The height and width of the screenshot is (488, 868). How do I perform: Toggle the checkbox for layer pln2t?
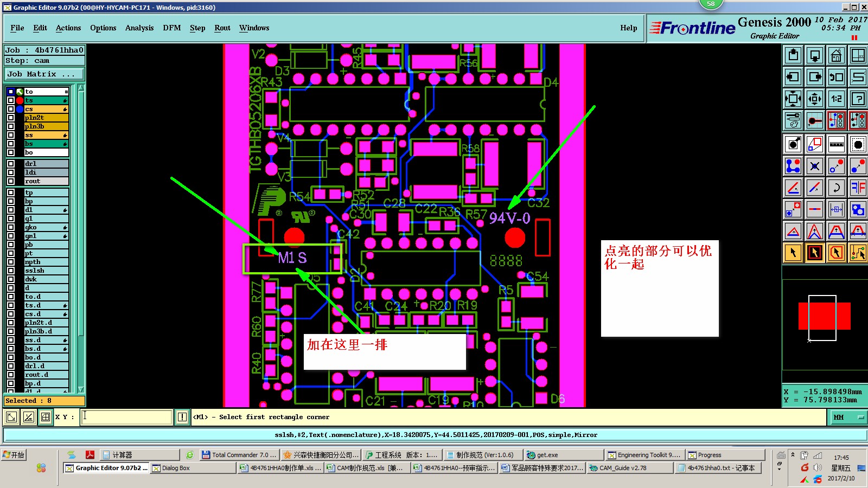click(x=11, y=118)
